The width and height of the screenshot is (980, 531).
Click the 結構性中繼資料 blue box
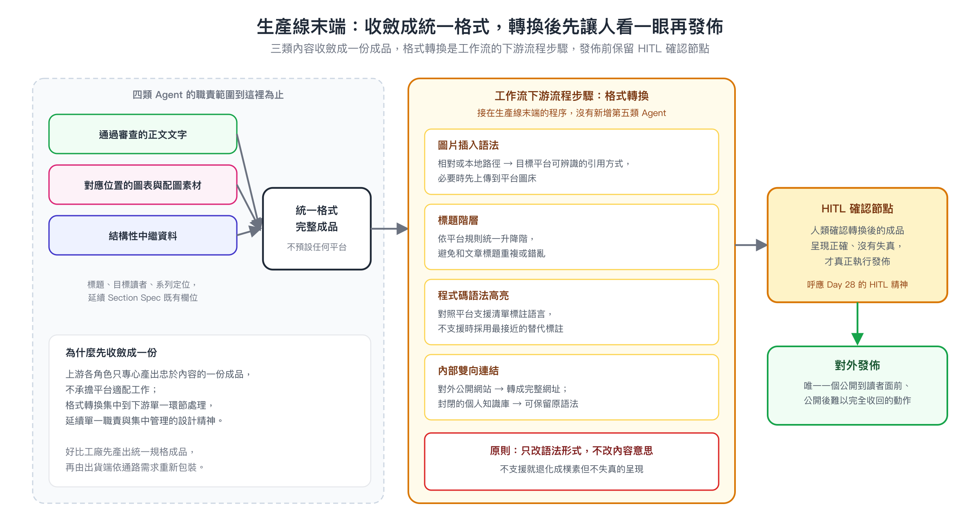(x=143, y=235)
